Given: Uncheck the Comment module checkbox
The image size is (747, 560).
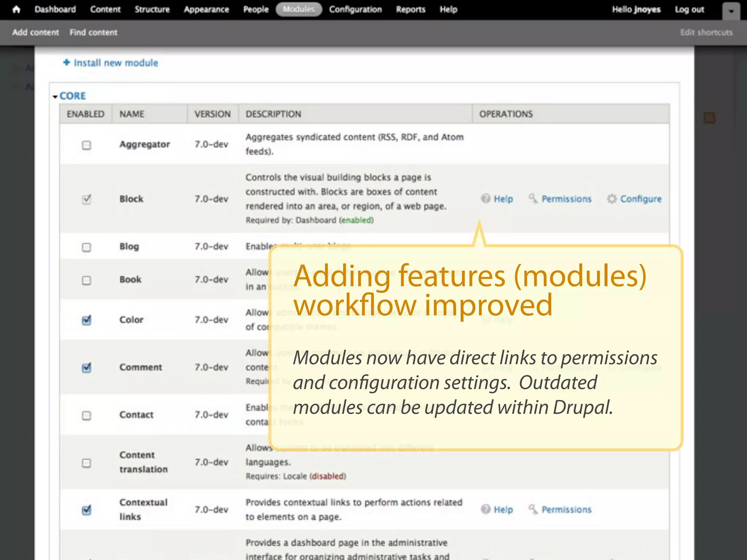Looking at the screenshot, I should pos(86,367).
